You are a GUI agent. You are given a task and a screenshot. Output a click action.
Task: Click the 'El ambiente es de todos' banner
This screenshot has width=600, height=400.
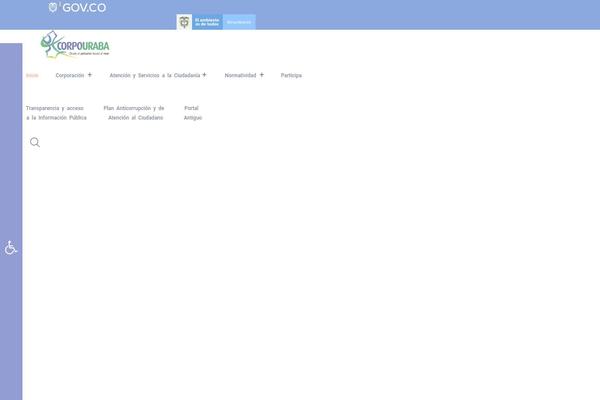click(x=207, y=22)
